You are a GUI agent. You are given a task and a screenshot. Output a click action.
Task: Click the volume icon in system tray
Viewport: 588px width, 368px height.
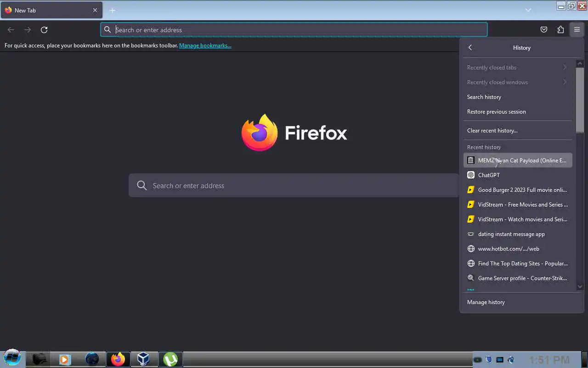click(x=511, y=360)
